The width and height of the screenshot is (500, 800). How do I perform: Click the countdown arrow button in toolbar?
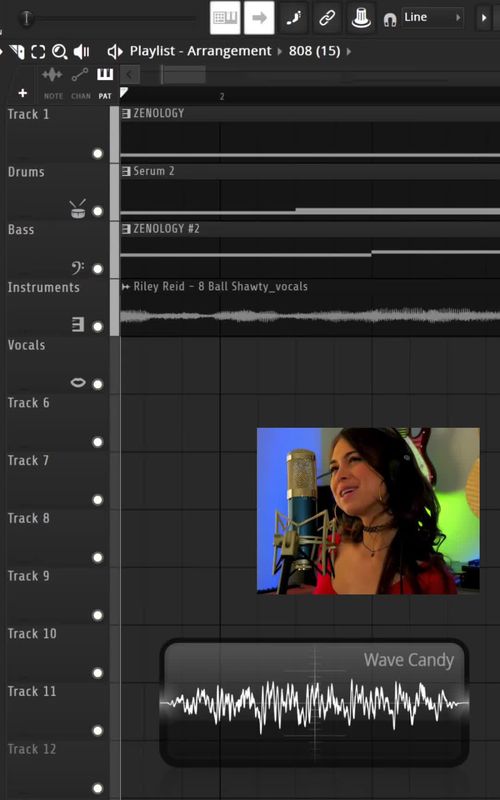[259, 18]
